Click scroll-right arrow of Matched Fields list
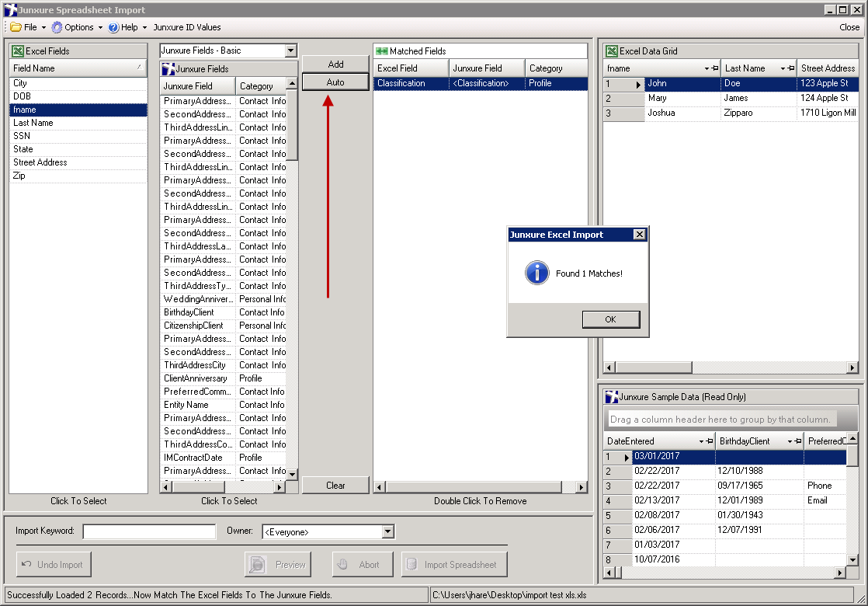Screen dimensions: 868x606 [581, 487]
